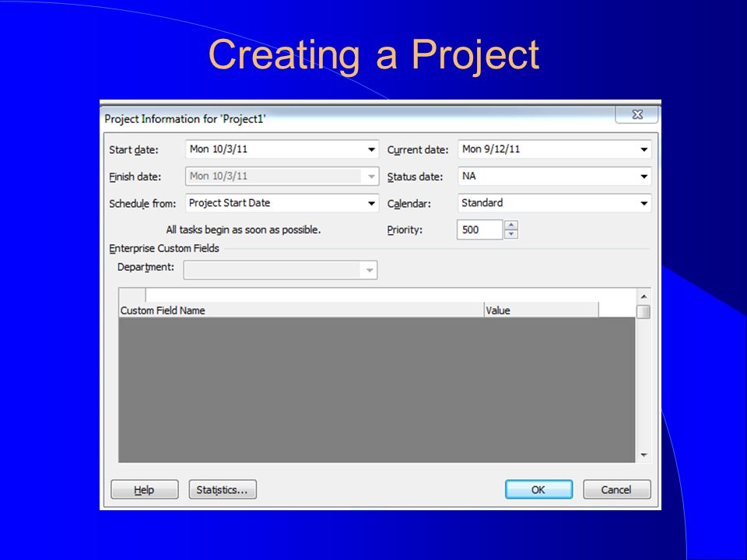Open Statistics dialog button
Image resolution: width=747 pixels, height=560 pixels.
pyautogui.click(x=223, y=489)
